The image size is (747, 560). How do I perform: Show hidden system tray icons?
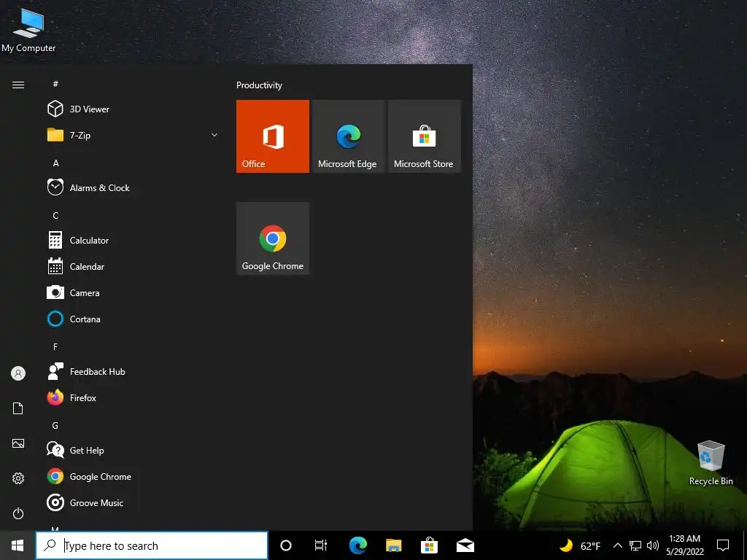coord(617,545)
